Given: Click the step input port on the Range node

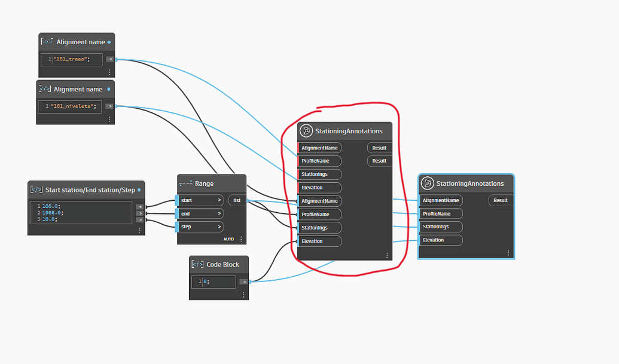Looking at the screenshot, I should pyautogui.click(x=199, y=227).
